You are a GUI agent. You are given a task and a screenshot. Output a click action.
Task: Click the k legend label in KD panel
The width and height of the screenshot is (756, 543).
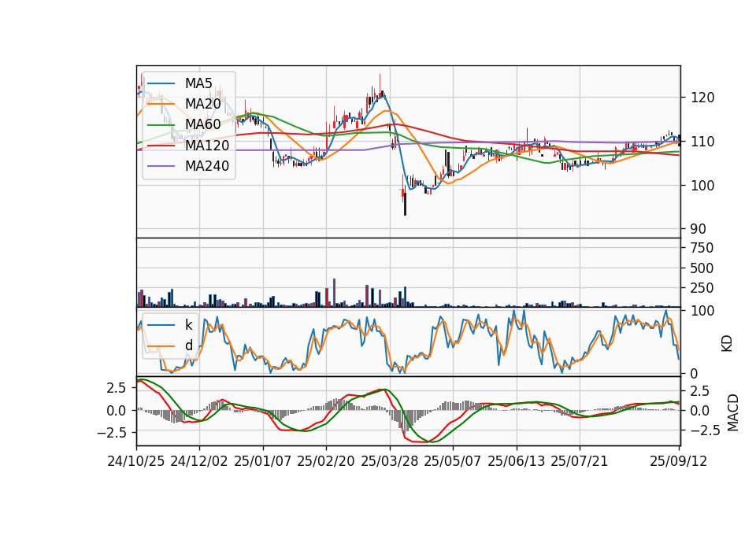point(188,325)
